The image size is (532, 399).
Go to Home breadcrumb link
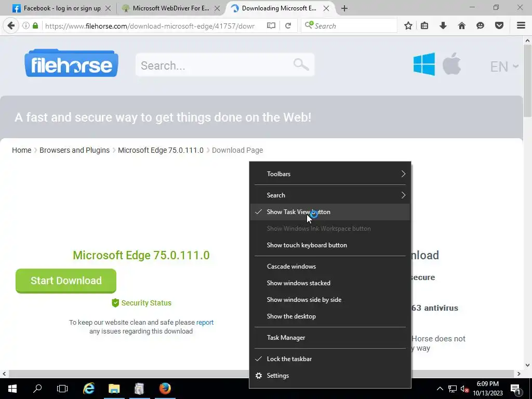click(21, 150)
